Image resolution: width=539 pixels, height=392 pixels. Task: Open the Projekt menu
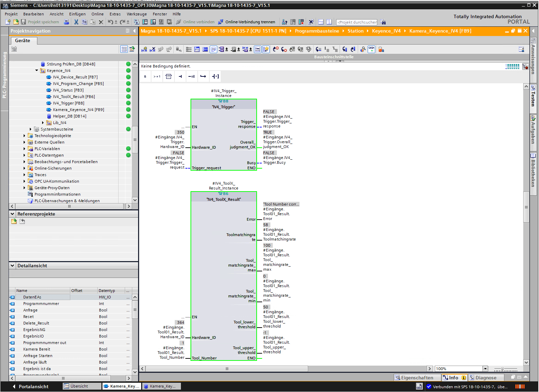tap(11, 14)
